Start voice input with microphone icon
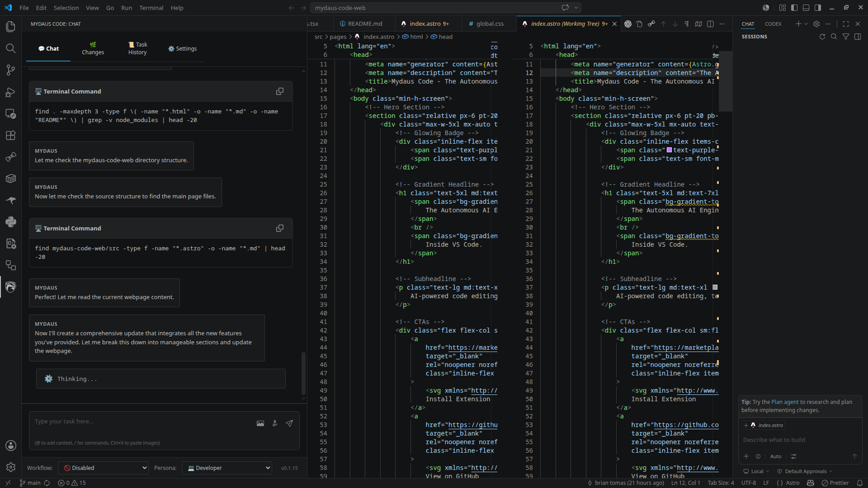 click(x=274, y=423)
